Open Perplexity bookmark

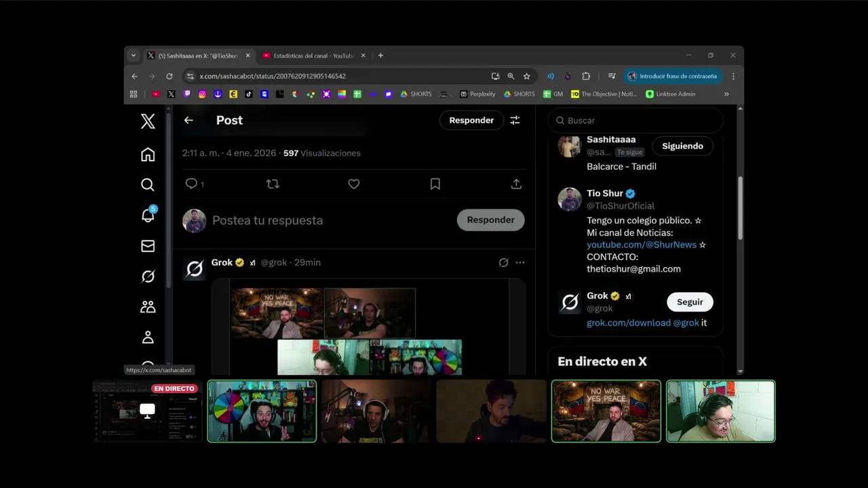(x=478, y=94)
